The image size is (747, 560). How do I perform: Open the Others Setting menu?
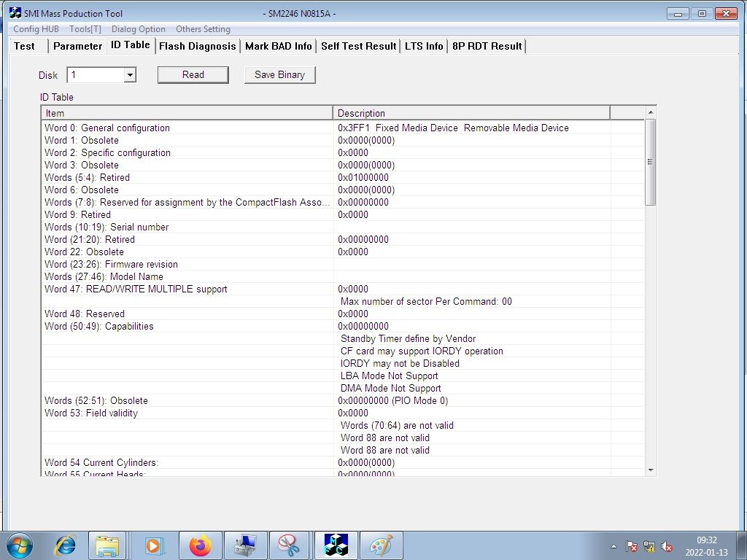(203, 29)
